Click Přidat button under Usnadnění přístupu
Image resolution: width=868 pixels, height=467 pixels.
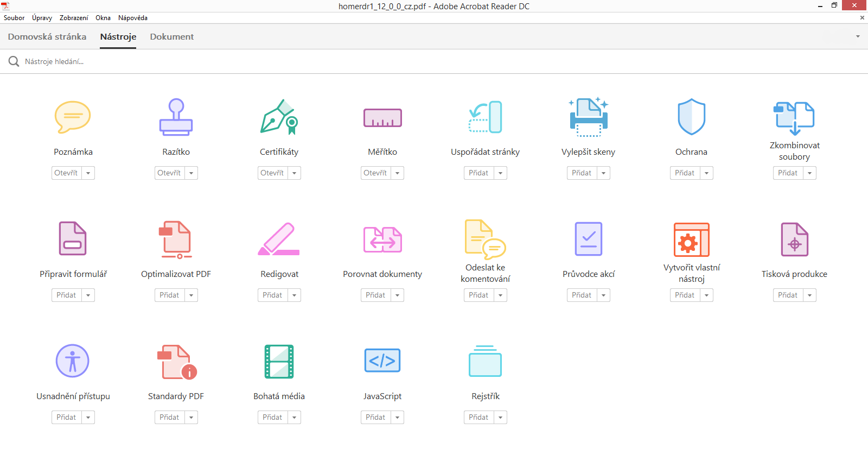tap(67, 417)
